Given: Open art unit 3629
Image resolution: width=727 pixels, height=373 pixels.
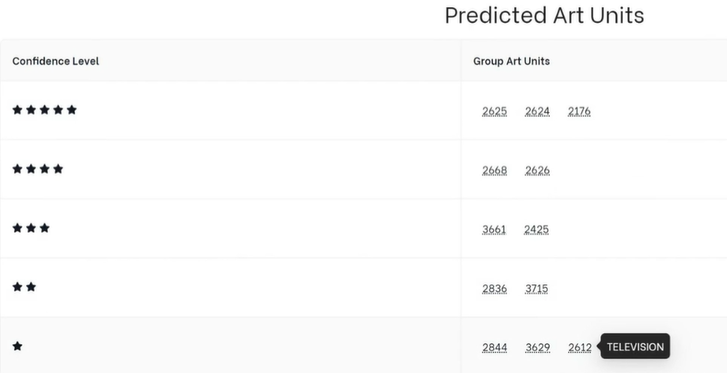Looking at the screenshot, I should coord(537,347).
